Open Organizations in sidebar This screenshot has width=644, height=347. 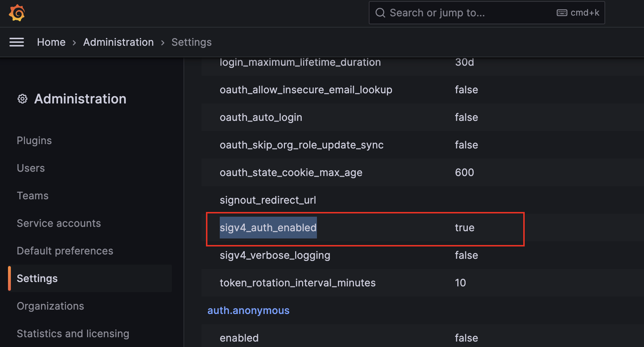[x=50, y=306]
